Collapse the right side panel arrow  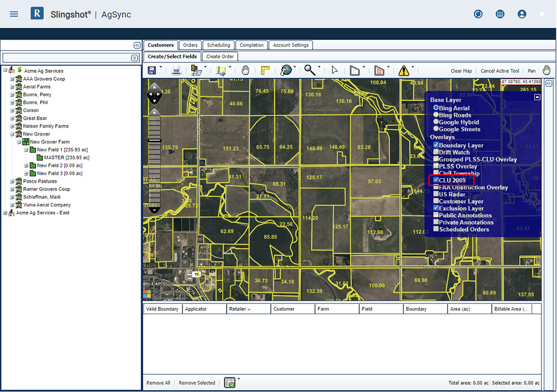coord(549,84)
